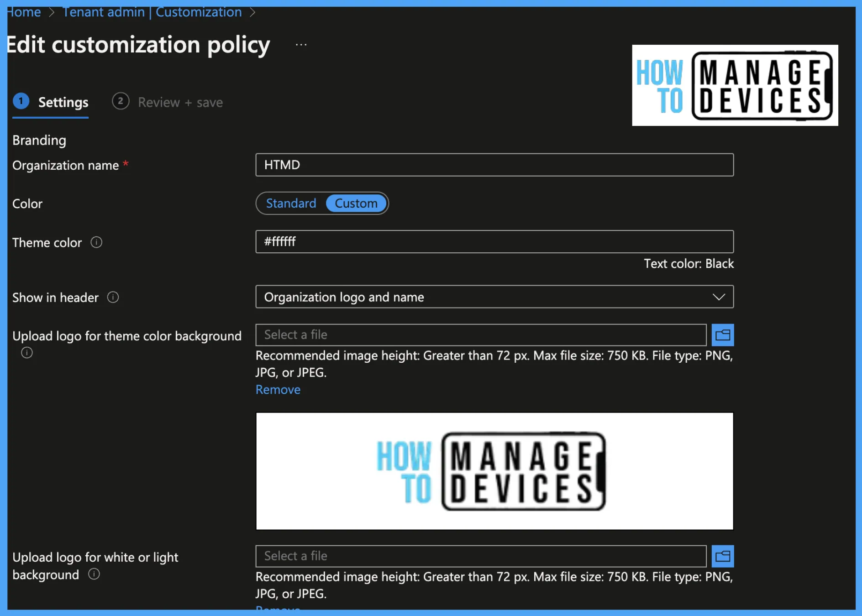Open the ellipsis menu beside page title
Image resolution: width=862 pixels, height=616 pixels.
click(301, 45)
